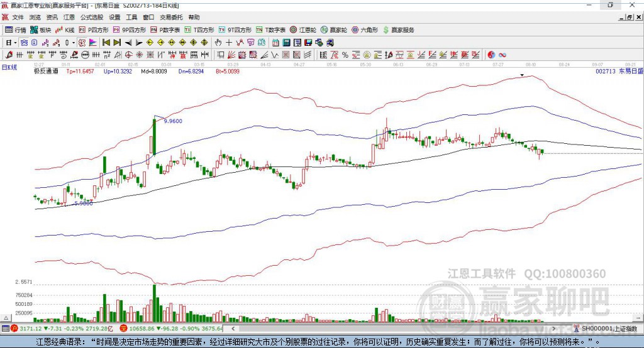
Task: Select the hand pan tool
Action: coord(218,43)
